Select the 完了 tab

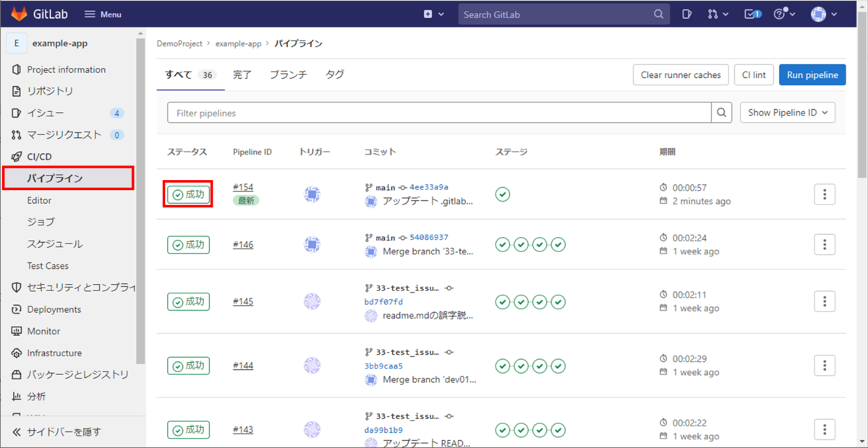coord(242,74)
